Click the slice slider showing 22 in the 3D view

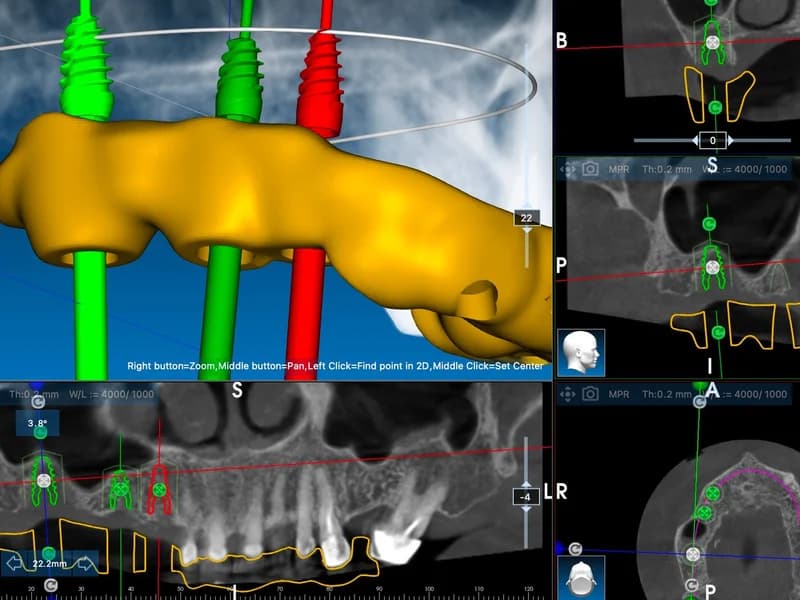527,218
